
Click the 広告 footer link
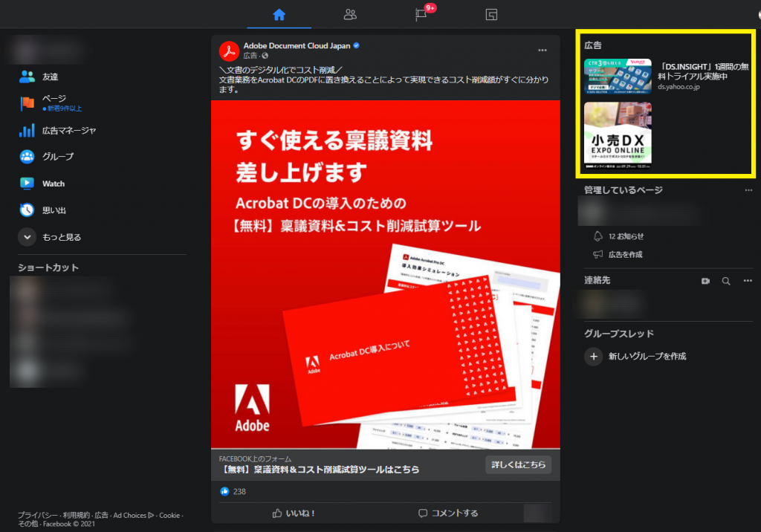pyautogui.click(x=101, y=515)
